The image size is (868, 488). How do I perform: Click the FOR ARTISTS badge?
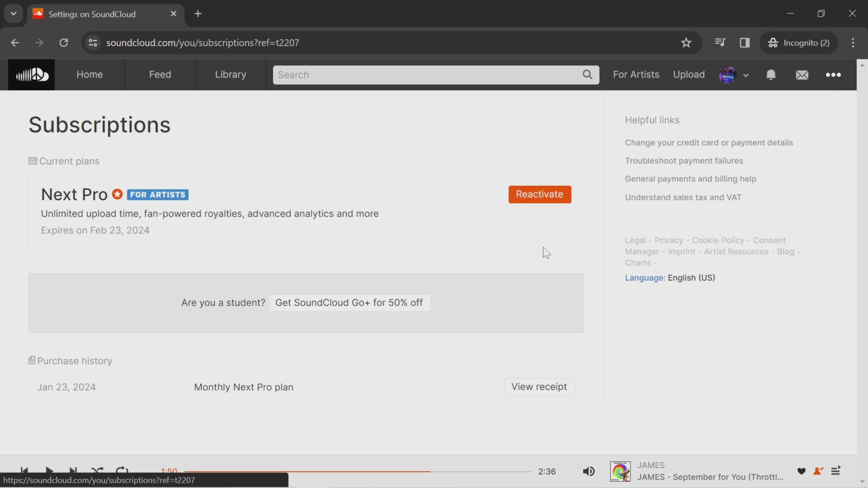157,195
